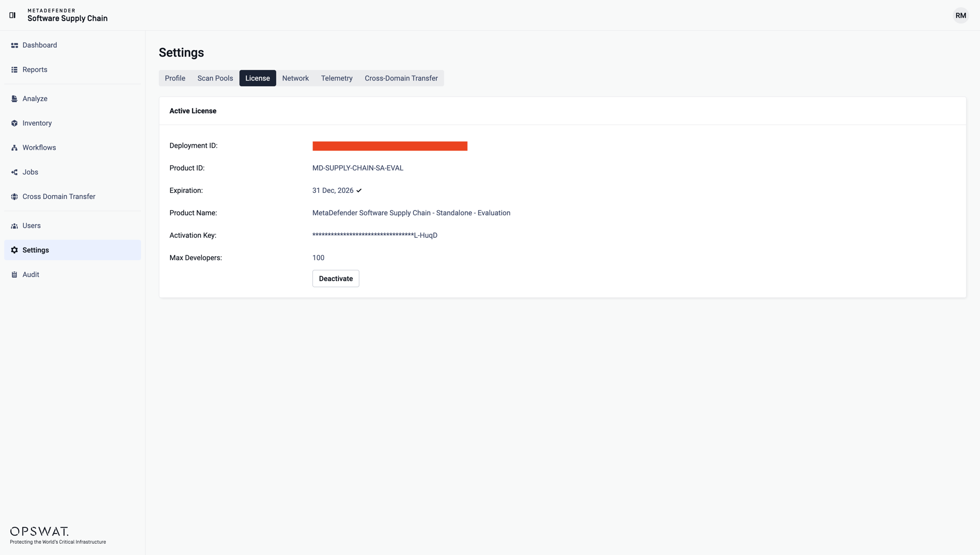Click the tagline Protecting the World's Critical Infrastructure

tap(58, 542)
